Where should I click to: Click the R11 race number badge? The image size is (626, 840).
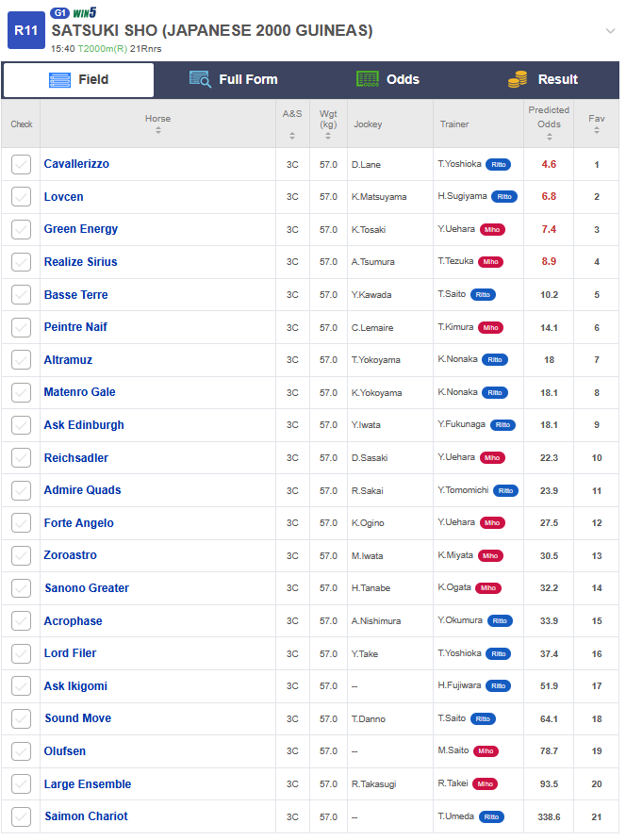point(26,30)
